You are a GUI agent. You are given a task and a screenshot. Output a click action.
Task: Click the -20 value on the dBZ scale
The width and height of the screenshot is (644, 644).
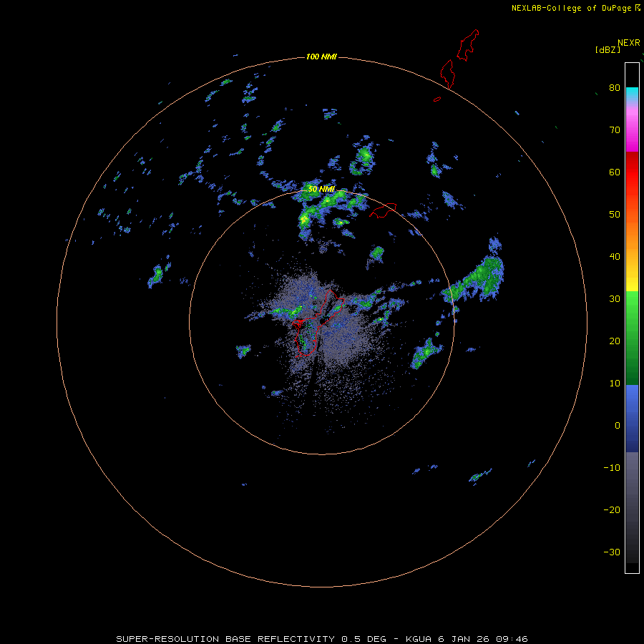[x=612, y=510]
